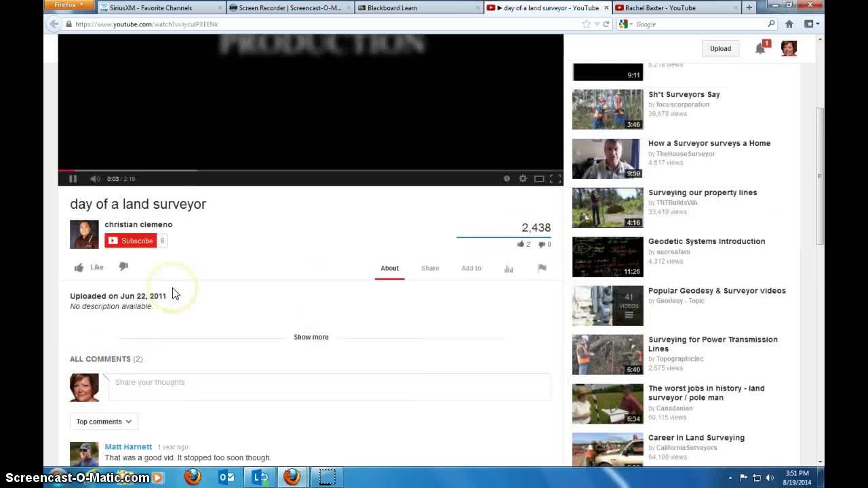Open the Snipping tool taskbar icon
This screenshot has height=488, width=868.
pos(327,477)
